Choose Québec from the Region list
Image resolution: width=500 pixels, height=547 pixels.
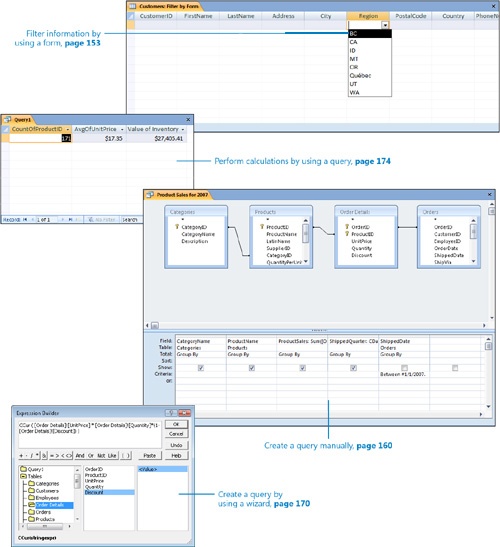tap(360, 75)
